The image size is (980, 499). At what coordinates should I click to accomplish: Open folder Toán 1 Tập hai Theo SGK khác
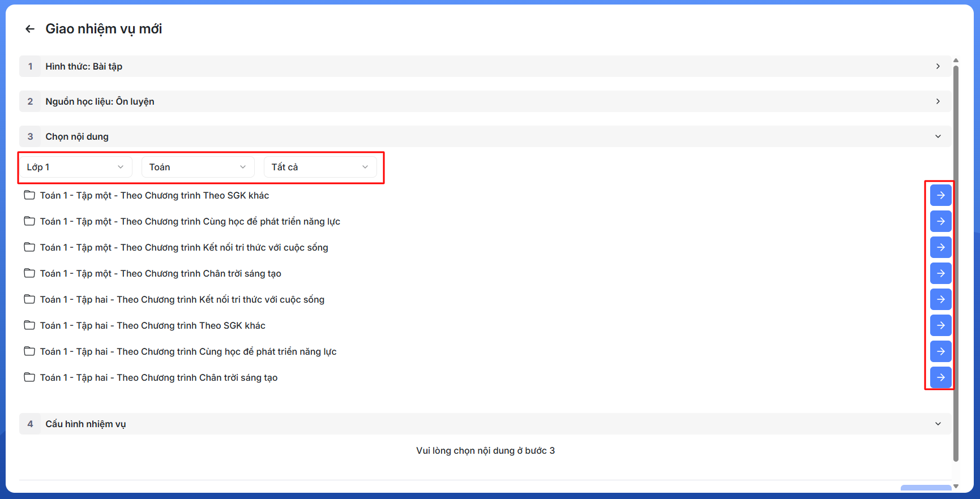pyautogui.click(x=152, y=325)
